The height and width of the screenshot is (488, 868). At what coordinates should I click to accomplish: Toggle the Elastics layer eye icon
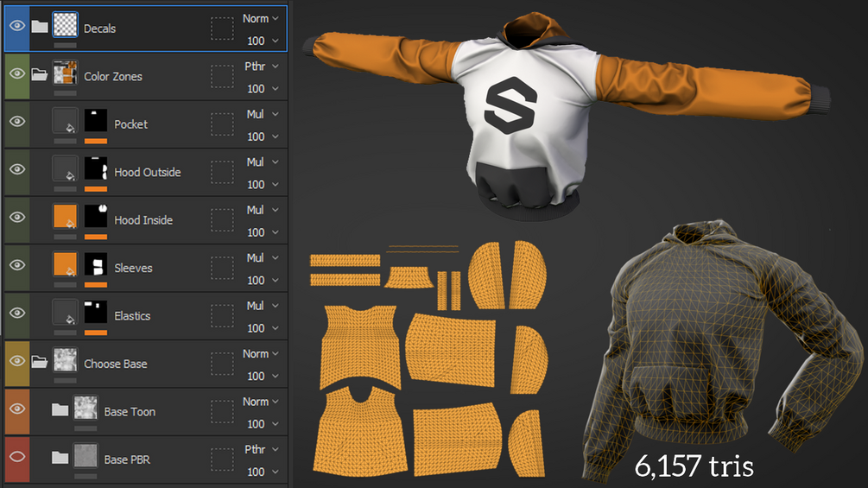click(17, 314)
